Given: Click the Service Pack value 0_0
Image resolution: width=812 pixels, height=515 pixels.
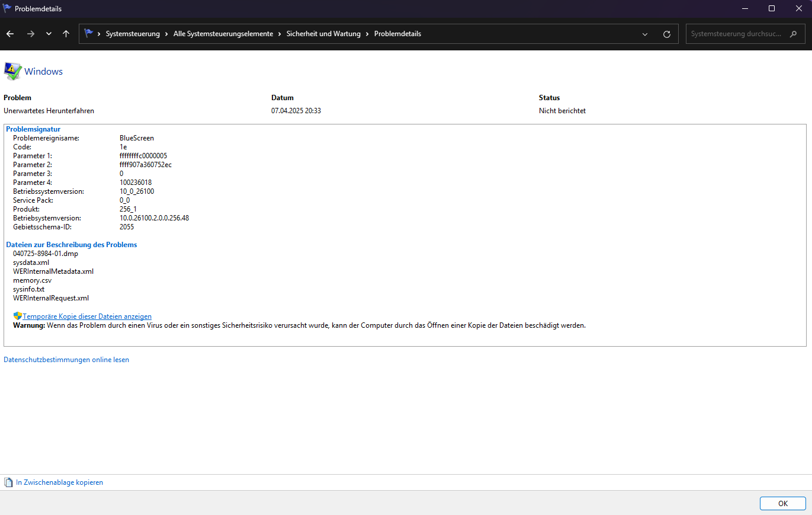Looking at the screenshot, I should (x=124, y=200).
